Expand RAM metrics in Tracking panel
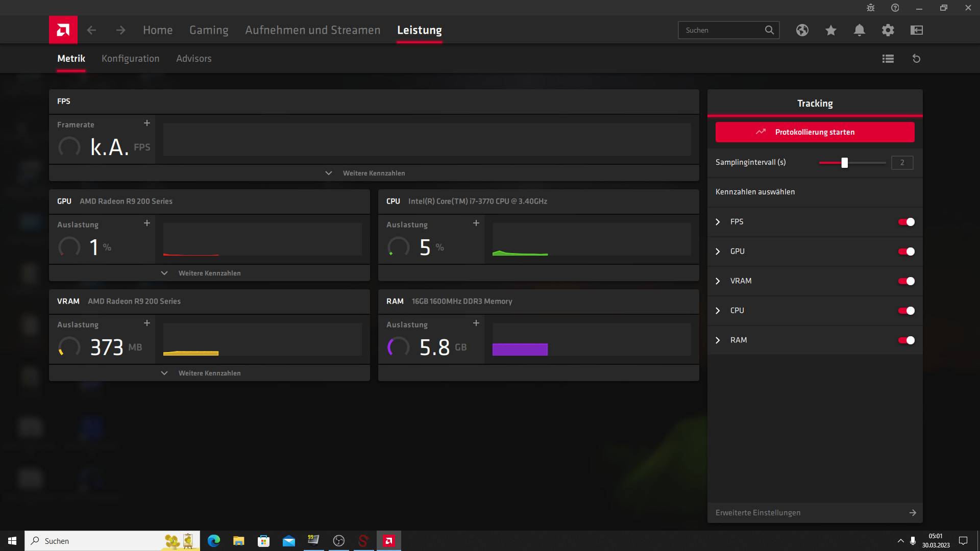 718,340
